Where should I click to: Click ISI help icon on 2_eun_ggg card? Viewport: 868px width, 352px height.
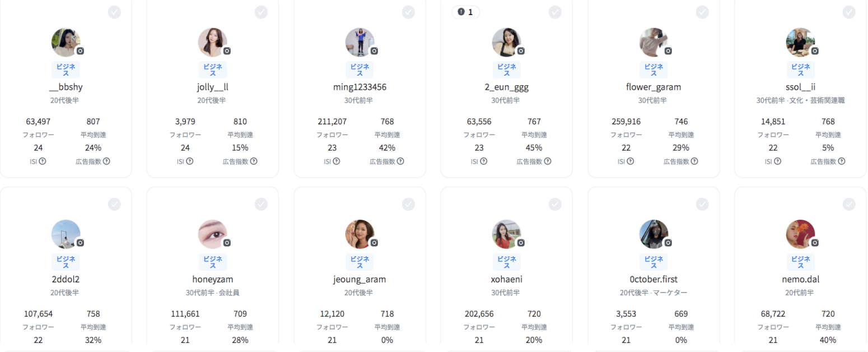point(483,161)
